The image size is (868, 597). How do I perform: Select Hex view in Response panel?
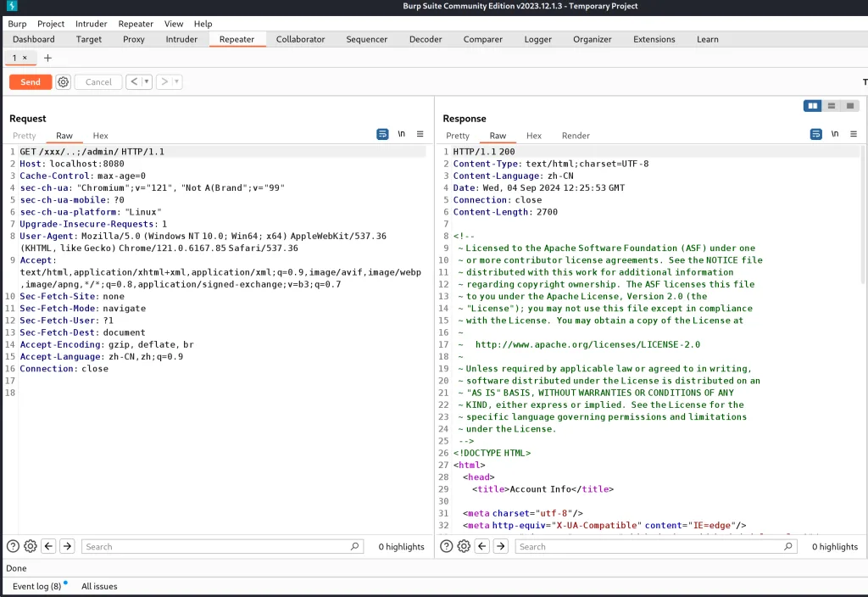534,136
